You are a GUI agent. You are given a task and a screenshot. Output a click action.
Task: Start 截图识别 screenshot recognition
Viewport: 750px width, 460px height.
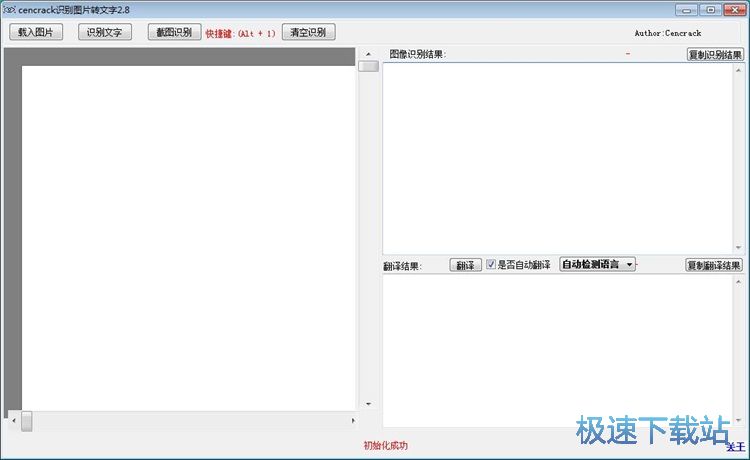pos(174,32)
